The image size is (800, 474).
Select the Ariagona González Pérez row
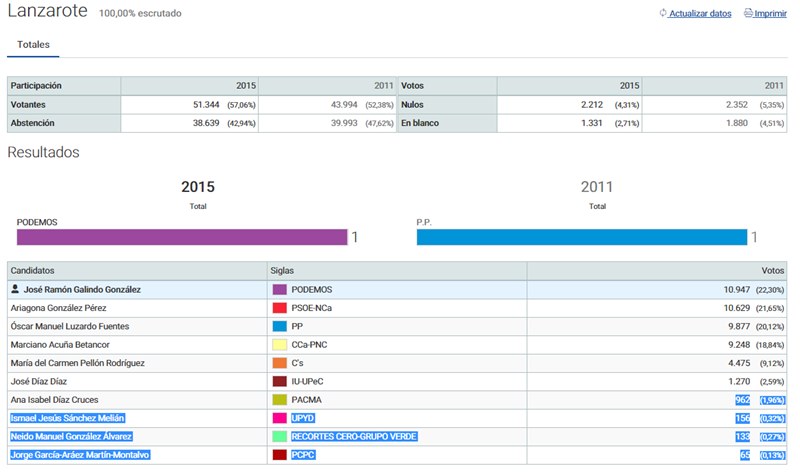(x=60, y=308)
